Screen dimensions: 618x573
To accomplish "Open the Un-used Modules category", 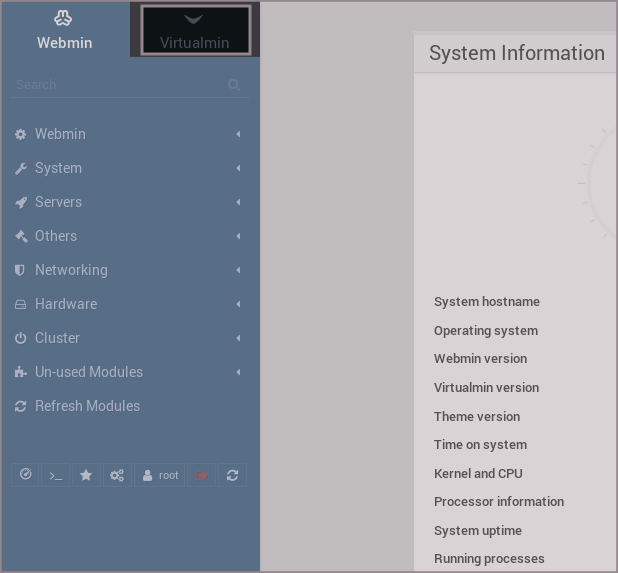I will 130,372.
